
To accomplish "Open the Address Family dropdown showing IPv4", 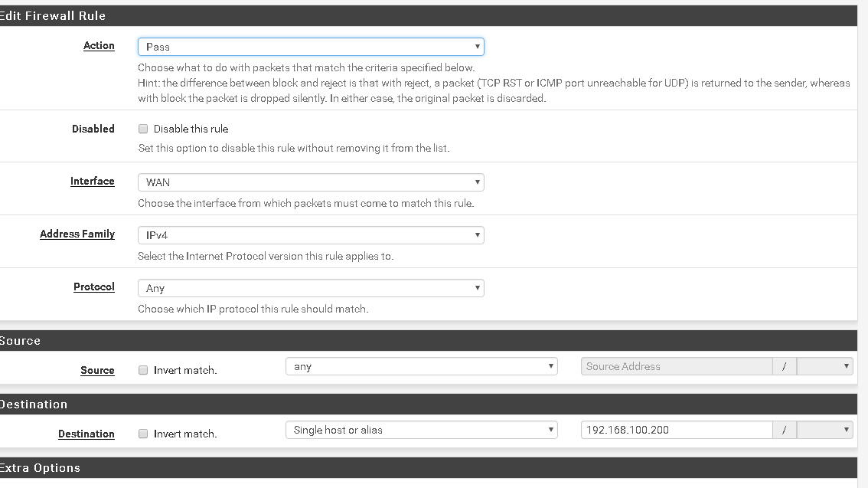I will point(311,235).
